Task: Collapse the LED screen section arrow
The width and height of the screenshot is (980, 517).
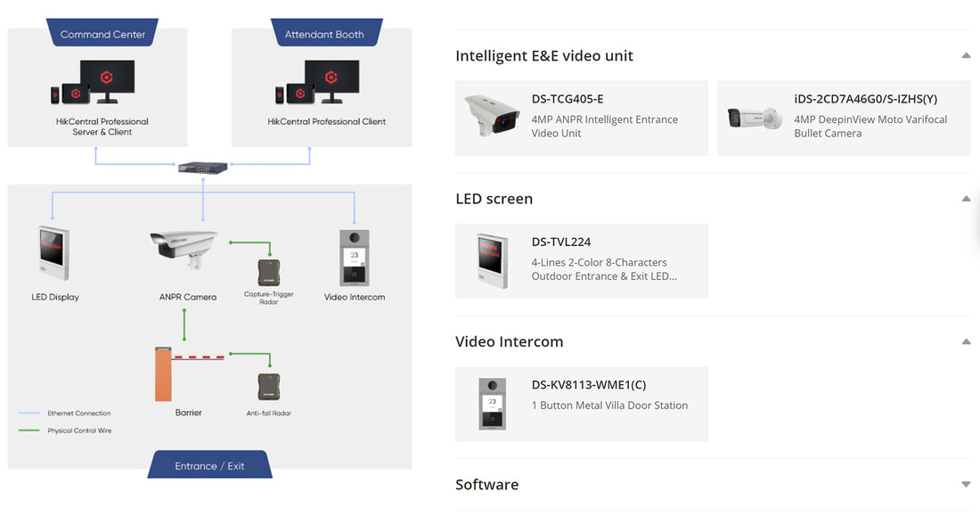Action: 966,199
